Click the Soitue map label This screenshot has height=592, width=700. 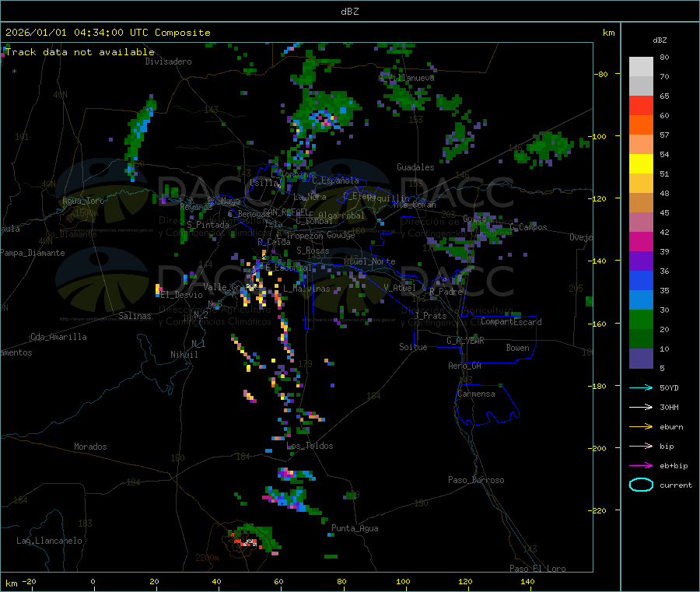(413, 347)
